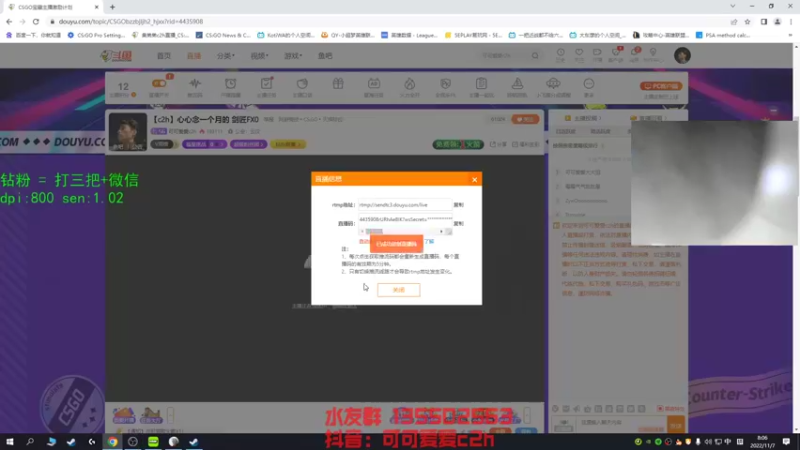Click the orange PC客户端 button
This screenshot has height=450, width=800.
click(661, 86)
